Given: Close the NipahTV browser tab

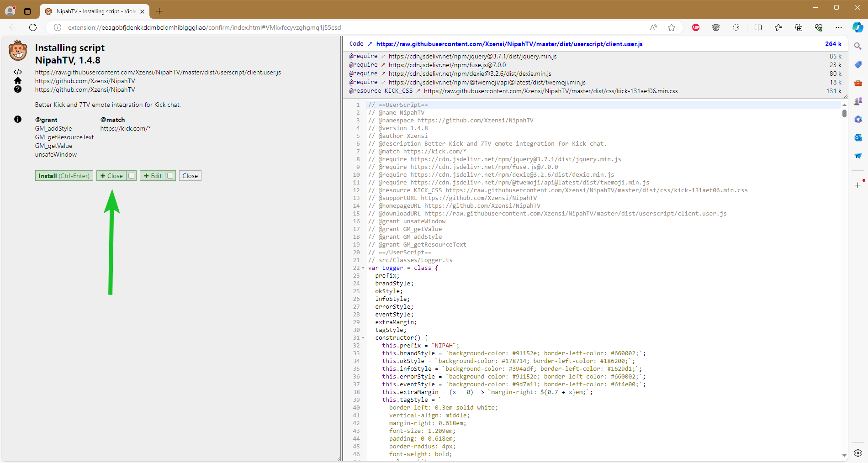Looking at the screenshot, I should [143, 11].
